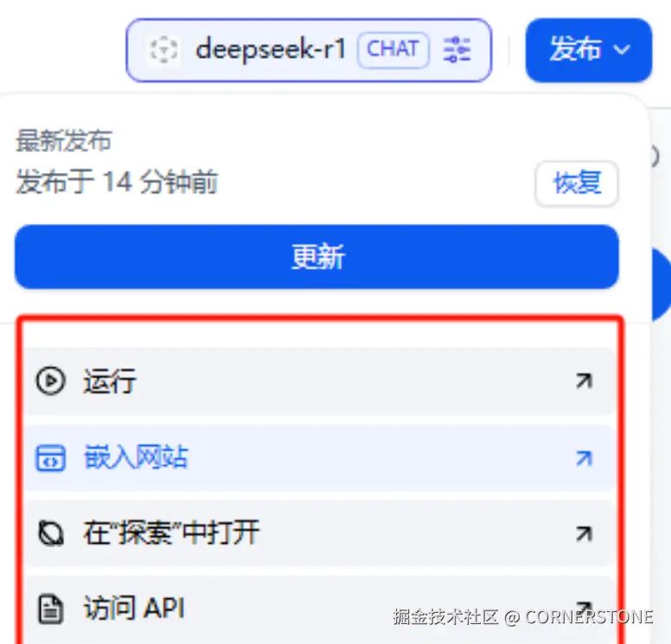
Task: Open model parameter settings sliders icon
Action: point(457,50)
